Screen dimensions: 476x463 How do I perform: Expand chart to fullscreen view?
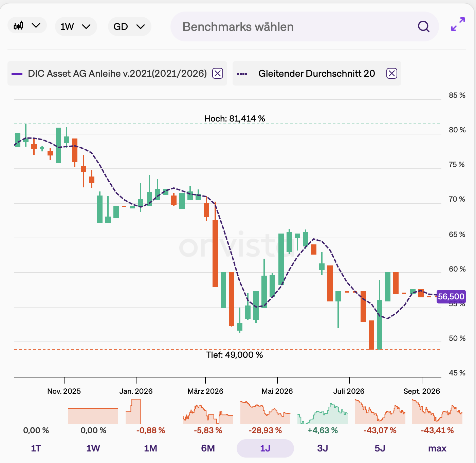tap(458, 24)
